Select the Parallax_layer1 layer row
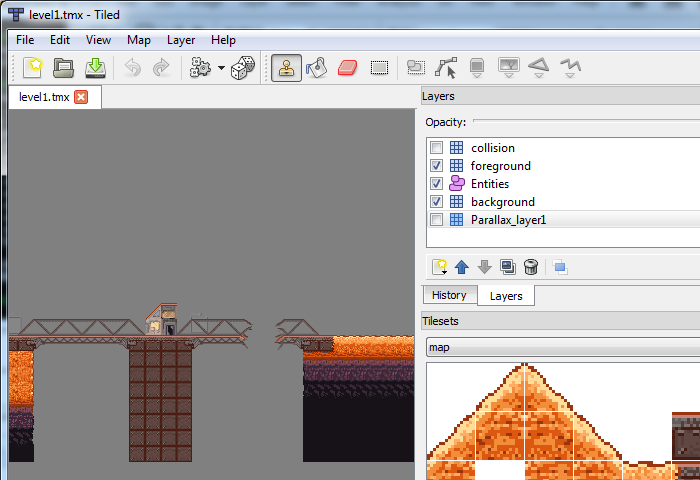Image resolution: width=700 pixels, height=480 pixels. tap(563, 220)
